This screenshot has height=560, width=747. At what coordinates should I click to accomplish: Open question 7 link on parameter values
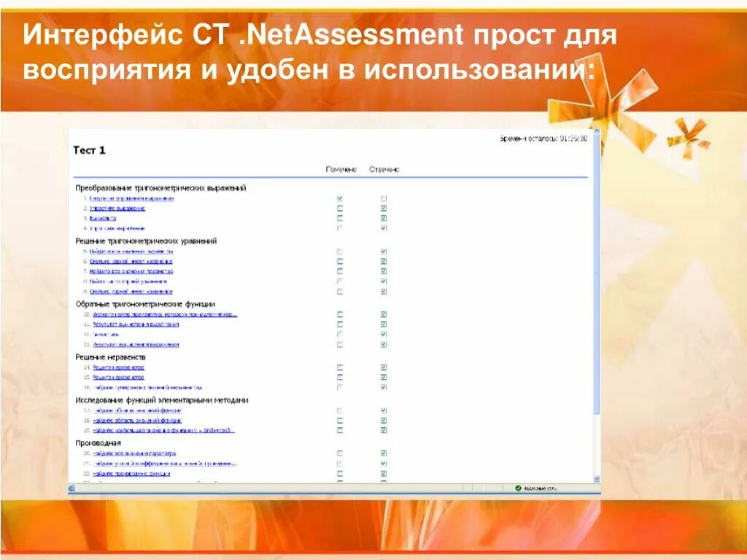pyautogui.click(x=131, y=271)
